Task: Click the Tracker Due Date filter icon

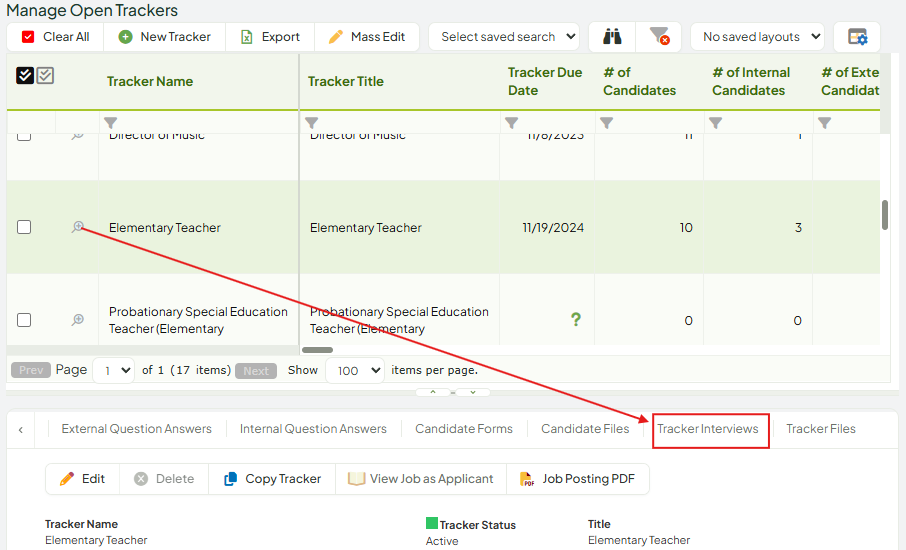Action: tap(511, 122)
